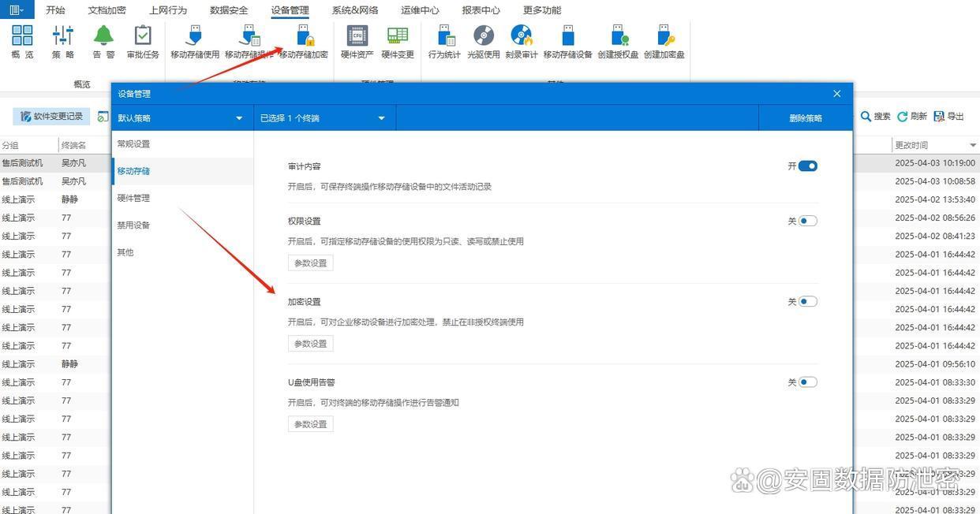Click 参数设置 under 权限设置
Viewport: 980px width, 514px height.
310,263
